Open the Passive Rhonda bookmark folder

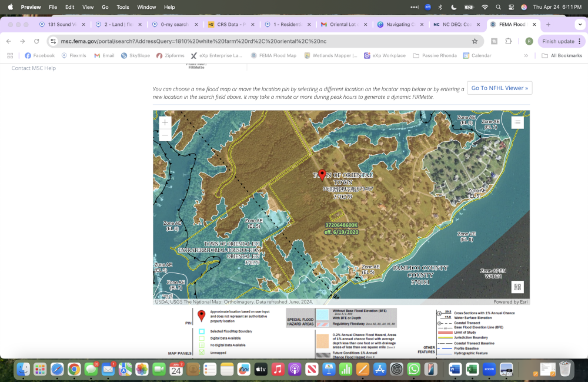click(435, 55)
